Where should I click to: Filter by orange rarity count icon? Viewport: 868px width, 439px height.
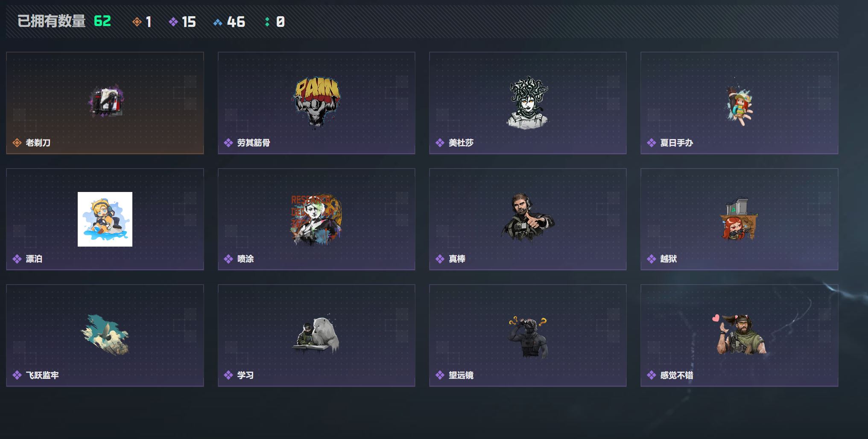pos(137,22)
